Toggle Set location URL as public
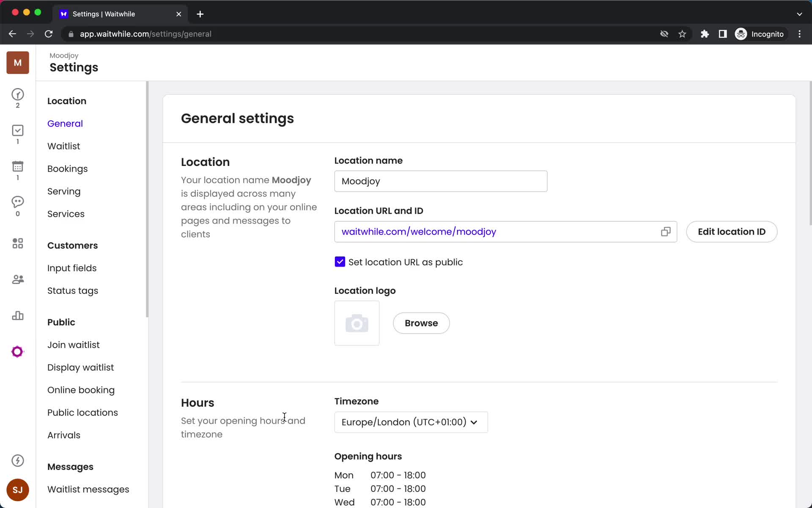This screenshot has width=812, height=508. [339, 262]
